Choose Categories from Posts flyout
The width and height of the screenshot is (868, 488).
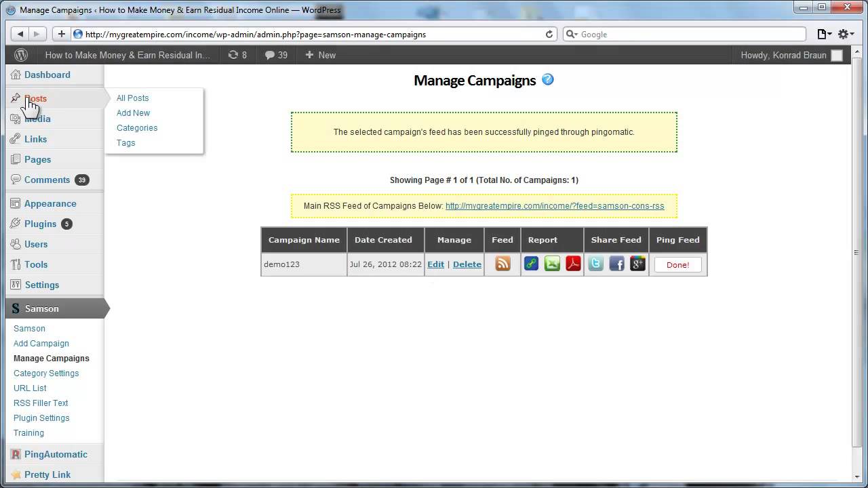(x=137, y=128)
